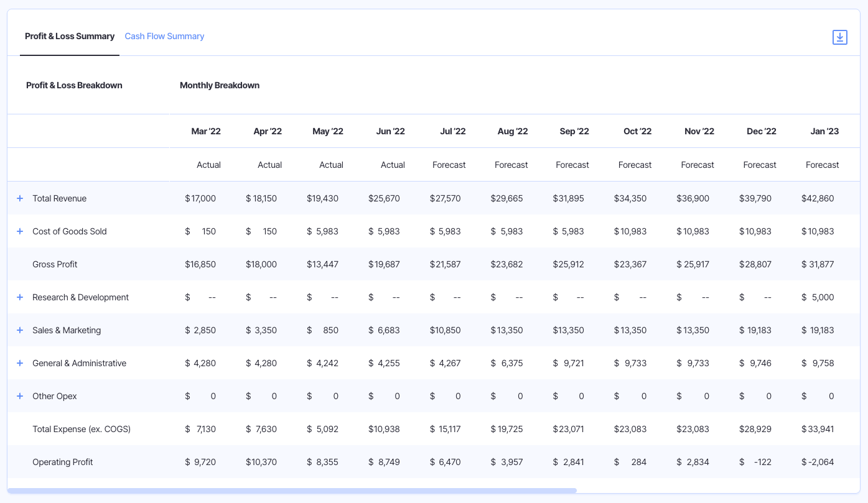Click the Forecast label under Jul '22
This screenshot has width=868, height=503.
pyautogui.click(x=449, y=164)
